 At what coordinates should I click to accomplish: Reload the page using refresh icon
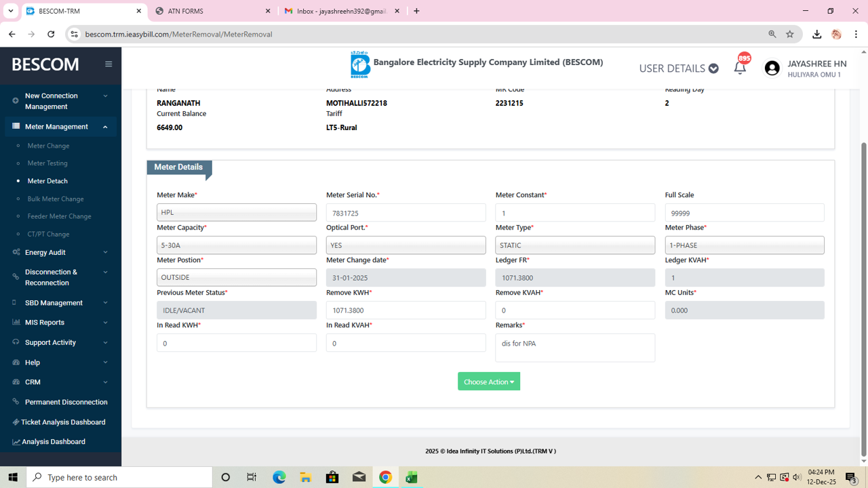(51, 34)
